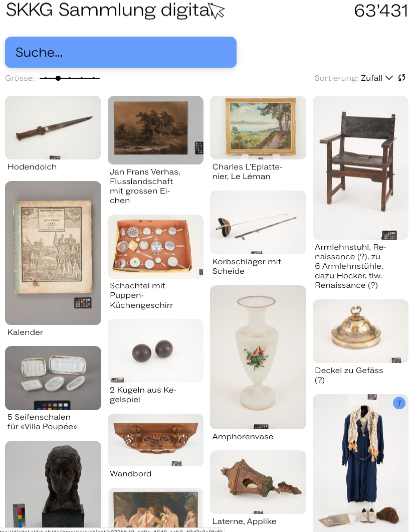Expand sorting options via the chevron arrow

389,78
